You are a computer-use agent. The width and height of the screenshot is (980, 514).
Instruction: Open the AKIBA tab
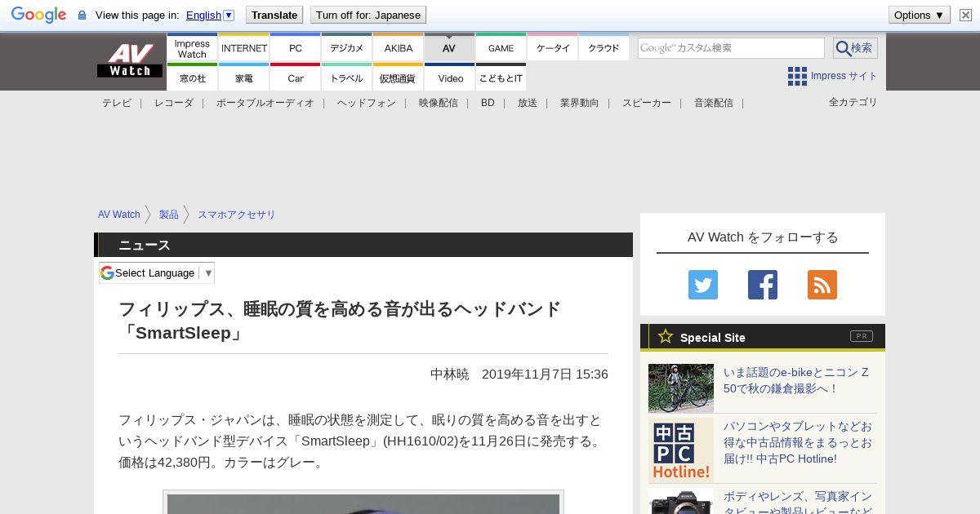(399, 48)
